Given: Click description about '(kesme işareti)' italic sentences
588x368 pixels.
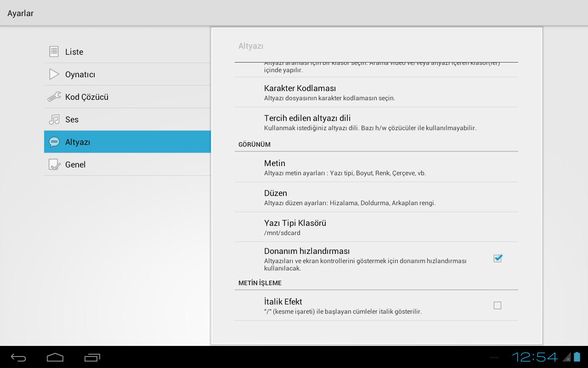Looking at the screenshot, I should [343, 311].
